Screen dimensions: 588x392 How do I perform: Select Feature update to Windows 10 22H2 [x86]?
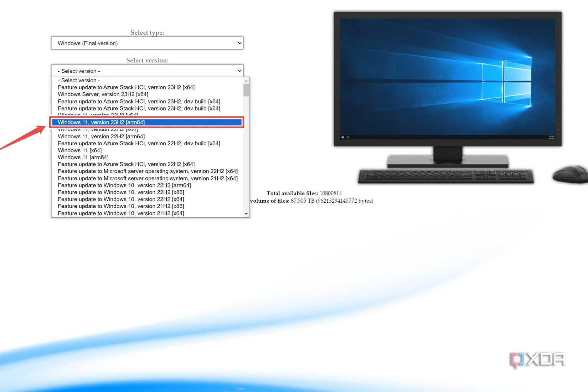(x=147, y=192)
